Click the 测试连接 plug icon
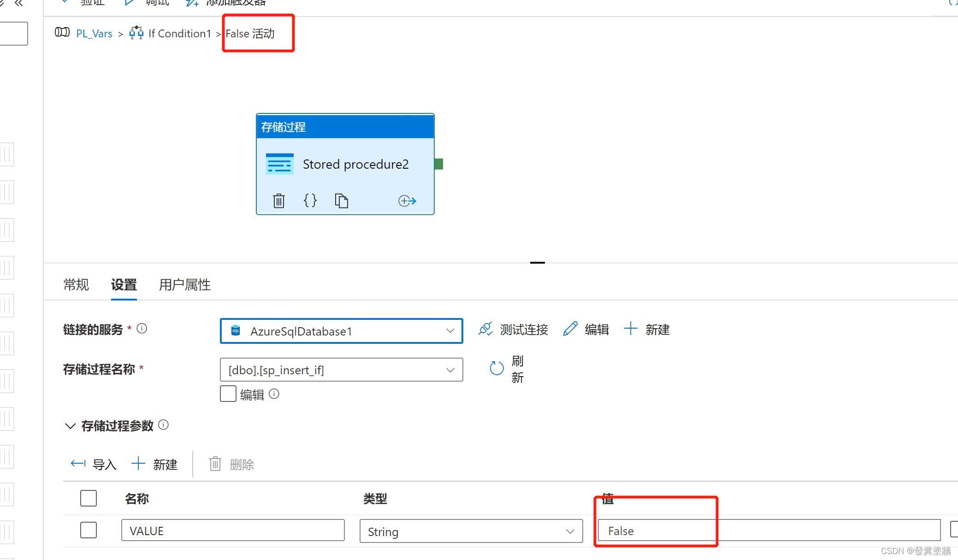The width and height of the screenshot is (958, 560). [x=485, y=329]
